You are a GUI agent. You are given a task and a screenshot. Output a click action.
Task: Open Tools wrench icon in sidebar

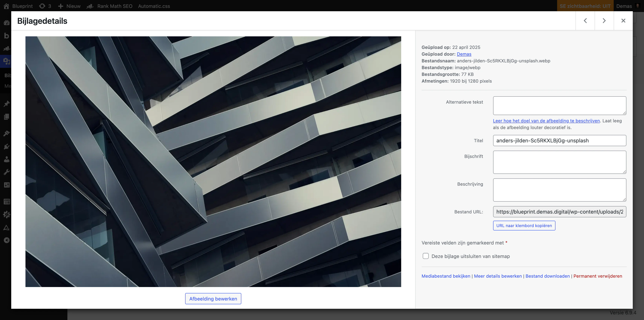(x=7, y=172)
